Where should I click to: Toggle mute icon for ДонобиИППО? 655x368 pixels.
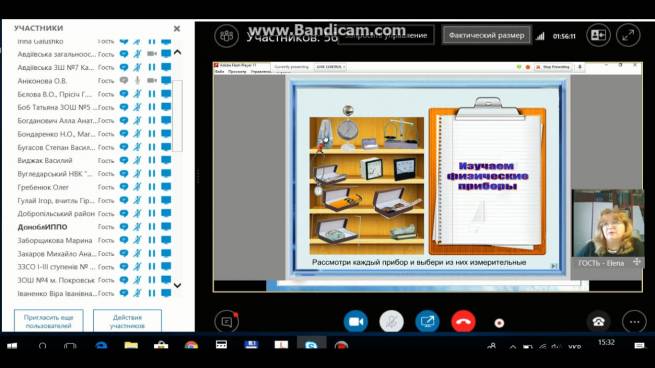pos(137,227)
